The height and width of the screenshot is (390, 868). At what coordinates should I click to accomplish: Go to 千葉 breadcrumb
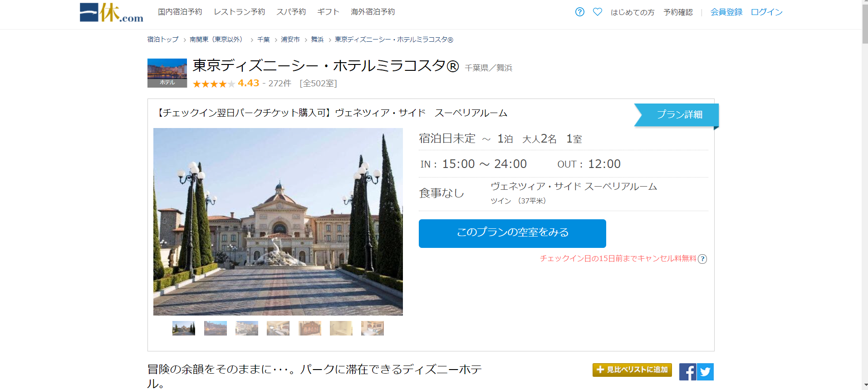pyautogui.click(x=264, y=39)
